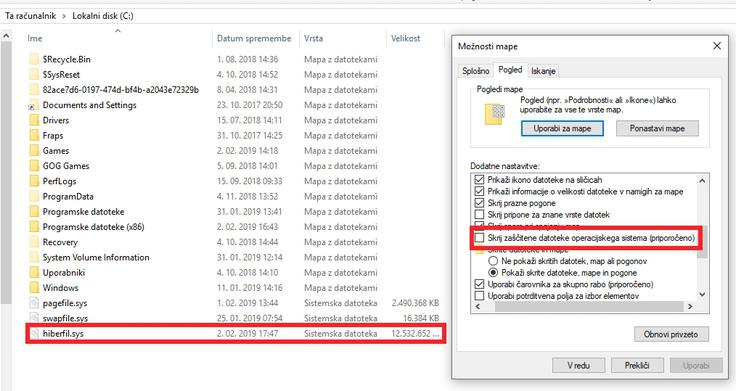This screenshot has height=391, width=736.
Task: Click settings list scroll right arrow
Action: (x=690, y=306)
